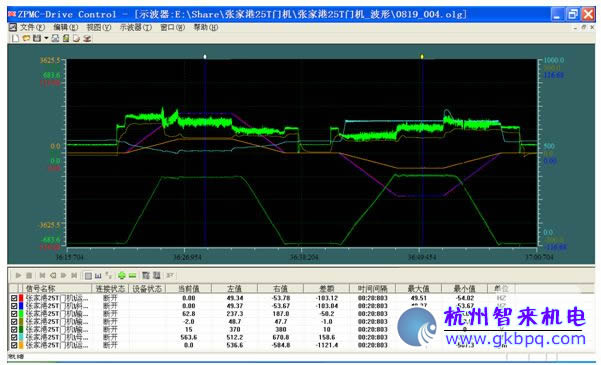Viewport: 601px width, 365px height.
Task: Click the green plus add-signal icon
Action: tap(122, 275)
